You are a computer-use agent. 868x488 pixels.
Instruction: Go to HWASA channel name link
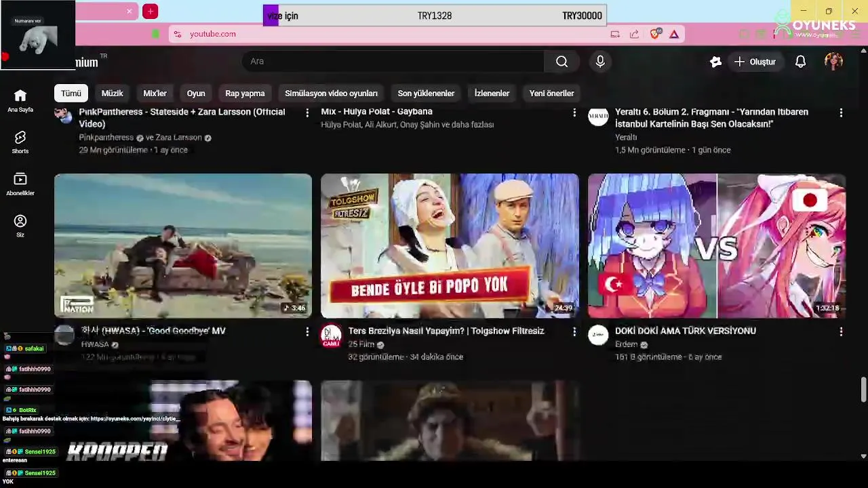[95, 344]
